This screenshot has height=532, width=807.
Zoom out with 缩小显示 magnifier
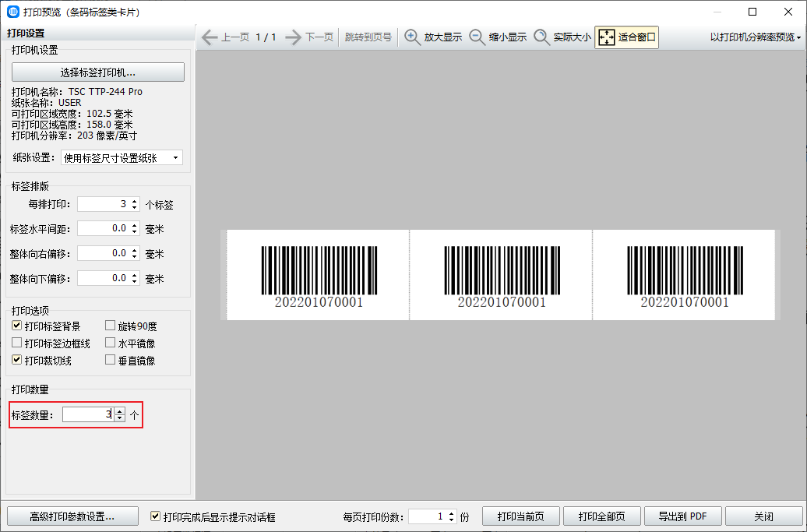[x=498, y=37]
